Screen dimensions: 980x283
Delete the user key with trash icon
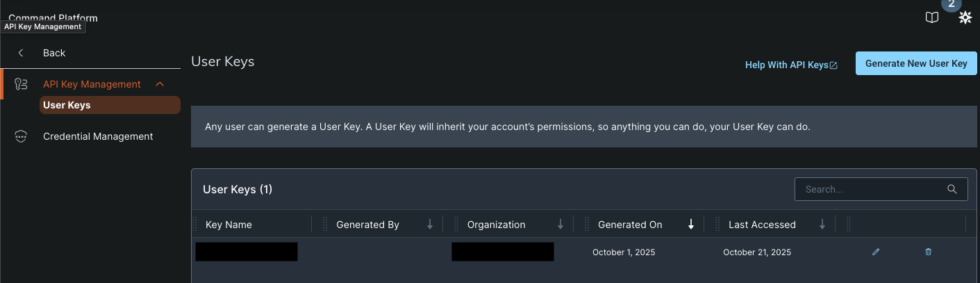(929, 252)
